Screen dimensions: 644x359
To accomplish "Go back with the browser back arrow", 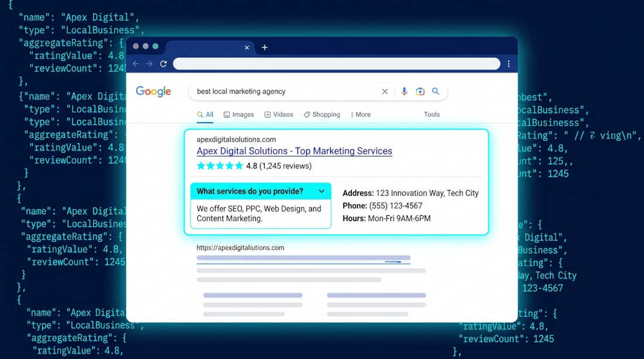I will click(136, 64).
